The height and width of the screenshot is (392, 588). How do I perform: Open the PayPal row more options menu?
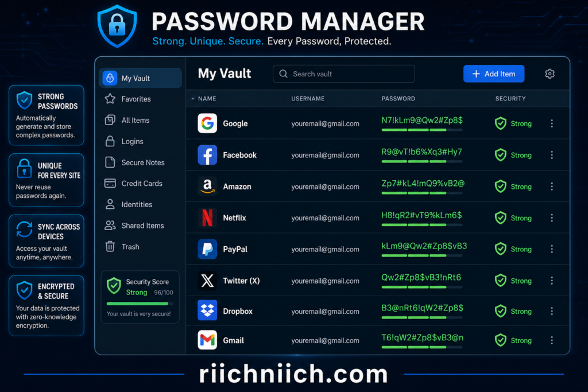point(552,249)
